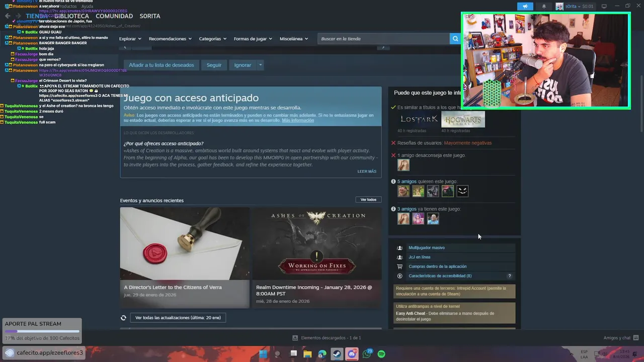Click the info icon beside 3 amigos
Screen dimensions: 644x362
pyautogui.click(x=393, y=209)
